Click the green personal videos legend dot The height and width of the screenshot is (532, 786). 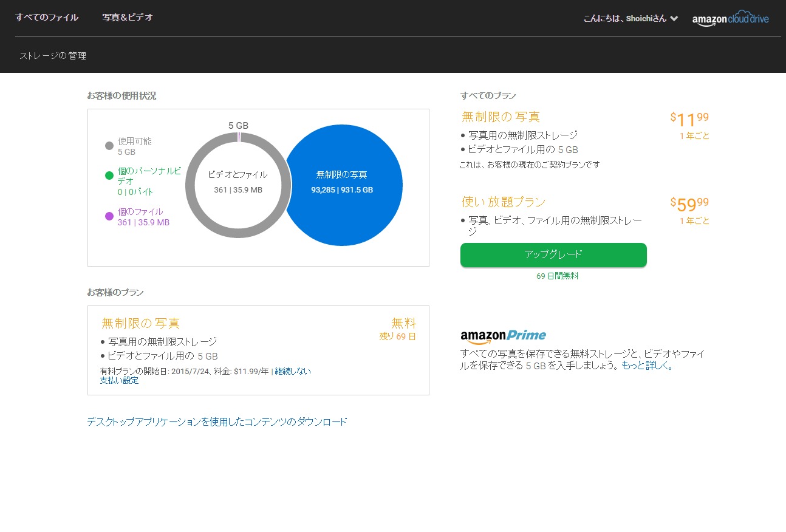coord(109,176)
